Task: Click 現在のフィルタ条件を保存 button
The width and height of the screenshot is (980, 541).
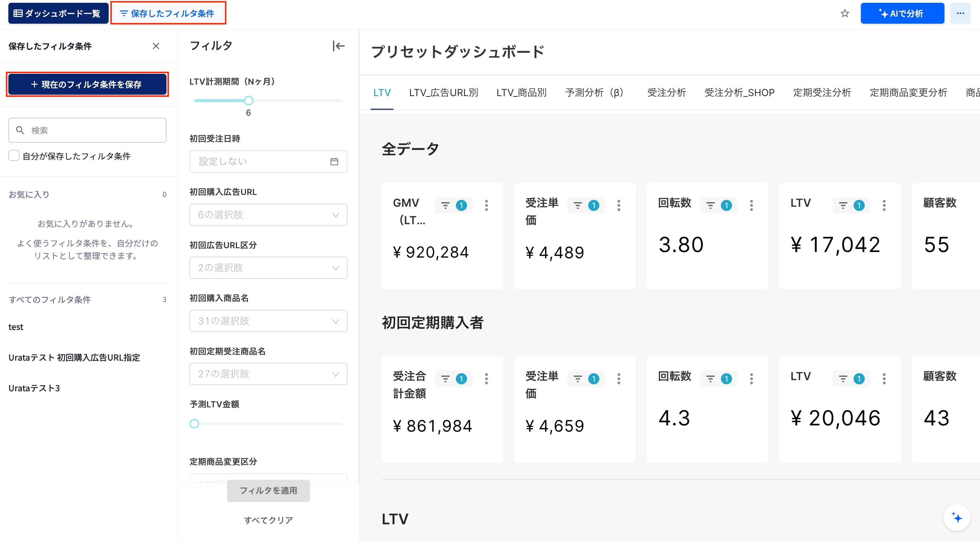Action: tap(87, 84)
